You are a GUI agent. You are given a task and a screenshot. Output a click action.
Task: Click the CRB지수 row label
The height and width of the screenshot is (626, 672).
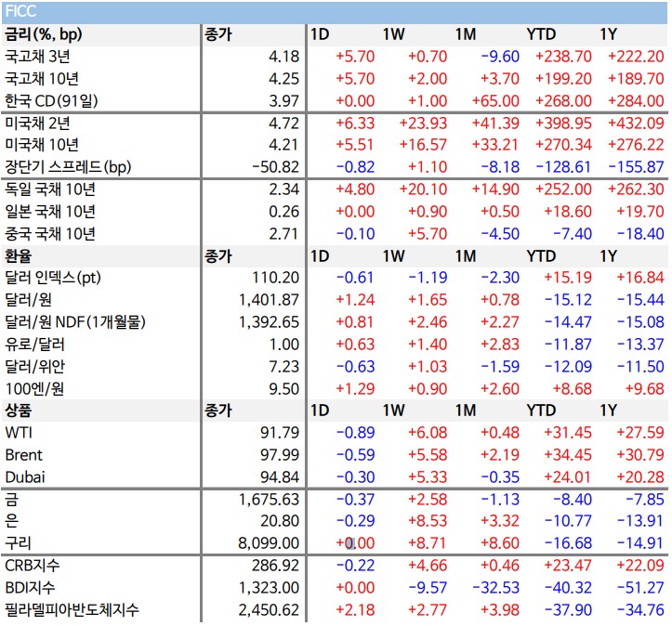click(x=33, y=566)
